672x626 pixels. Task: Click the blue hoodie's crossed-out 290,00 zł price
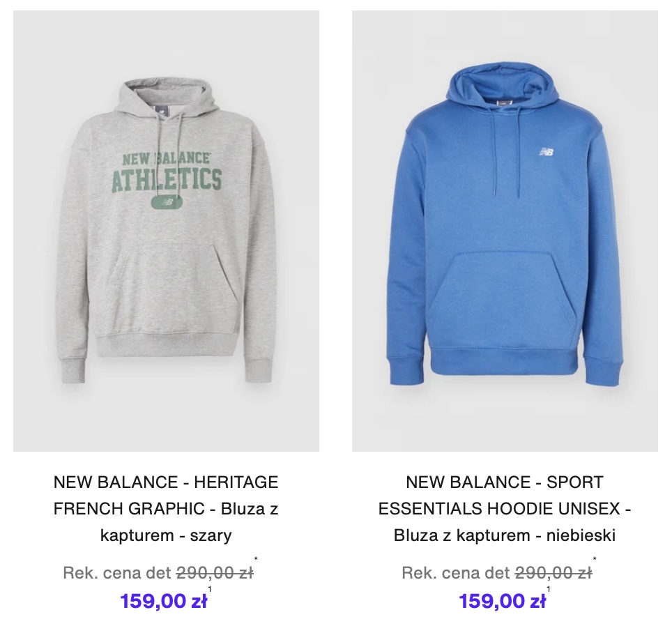click(x=553, y=573)
